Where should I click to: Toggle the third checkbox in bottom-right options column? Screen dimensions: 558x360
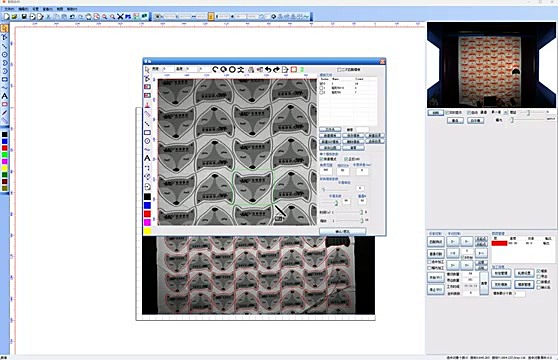pyautogui.click(x=538, y=282)
